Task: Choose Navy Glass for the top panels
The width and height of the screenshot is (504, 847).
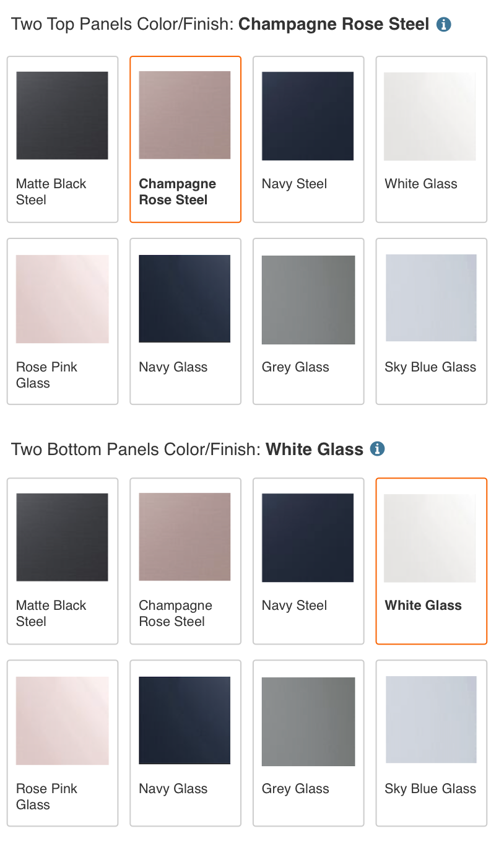Action: [x=185, y=321]
